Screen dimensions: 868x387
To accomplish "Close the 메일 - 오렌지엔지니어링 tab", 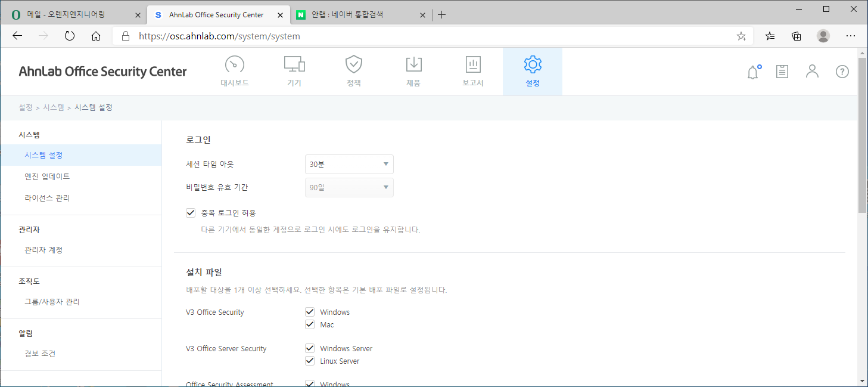I will pyautogui.click(x=138, y=15).
